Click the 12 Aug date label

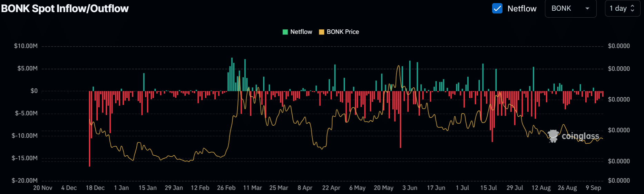tap(541, 188)
